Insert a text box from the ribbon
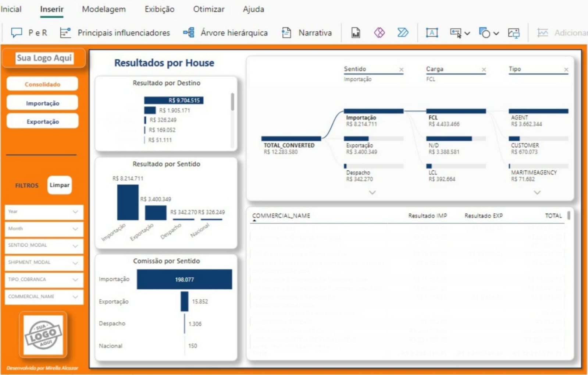This screenshot has width=588, height=375. pyautogui.click(x=432, y=33)
